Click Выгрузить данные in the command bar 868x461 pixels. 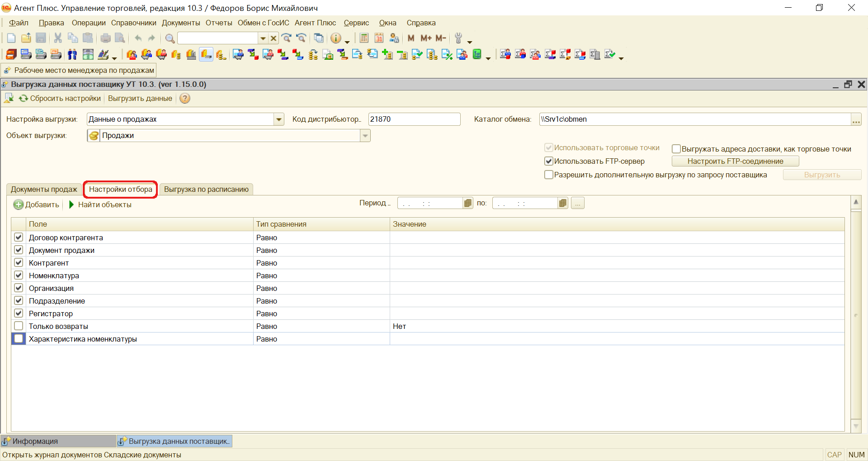pyautogui.click(x=140, y=99)
